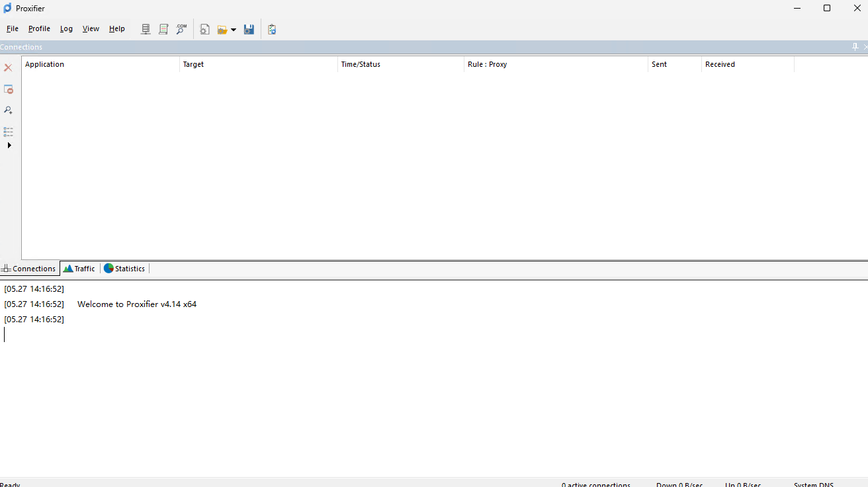Open the View menu

click(x=91, y=29)
